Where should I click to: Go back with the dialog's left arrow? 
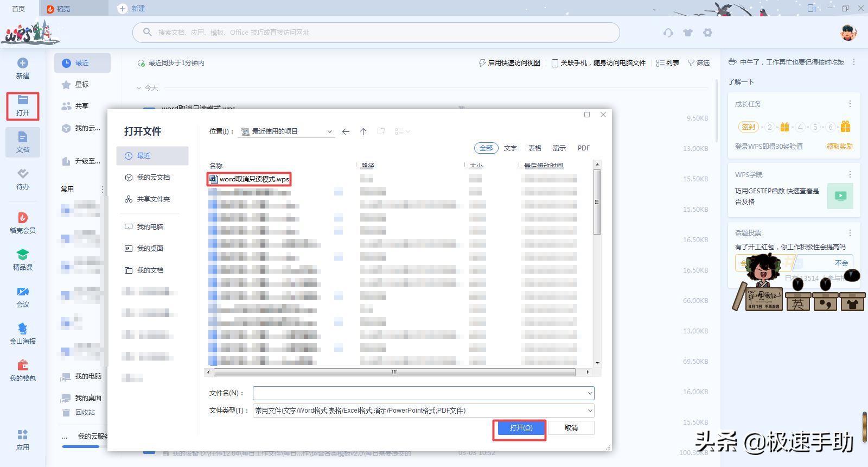346,131
